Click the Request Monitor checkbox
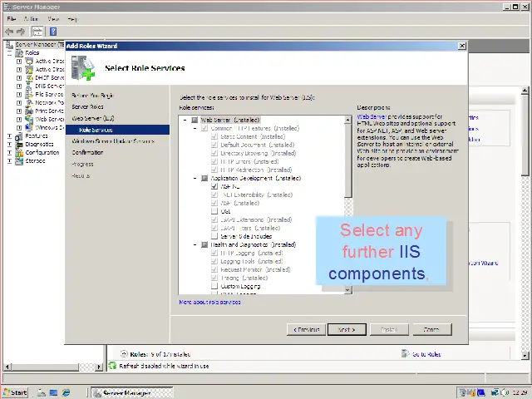The width and height of the screenshot is (532, 399). coord(214,269)
